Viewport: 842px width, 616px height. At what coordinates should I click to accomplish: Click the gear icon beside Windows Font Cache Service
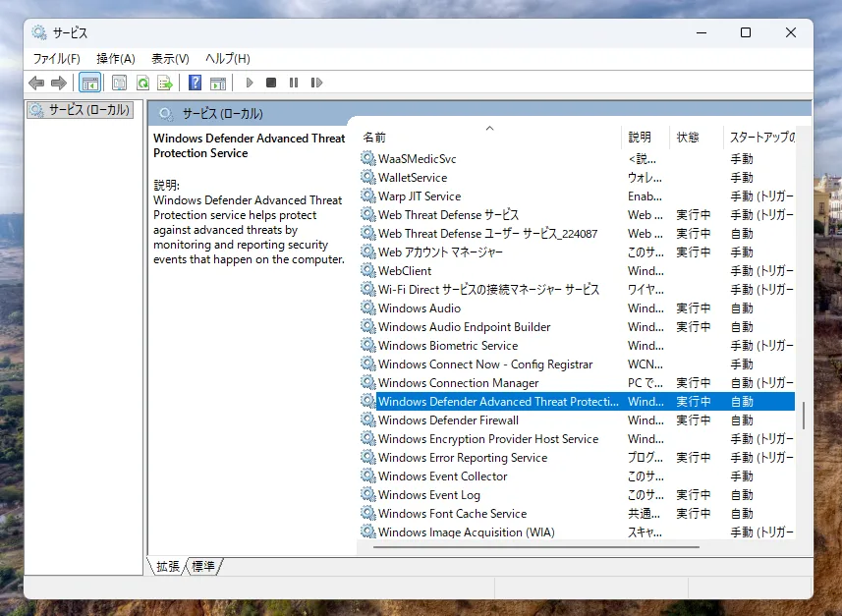pos(367,514)
